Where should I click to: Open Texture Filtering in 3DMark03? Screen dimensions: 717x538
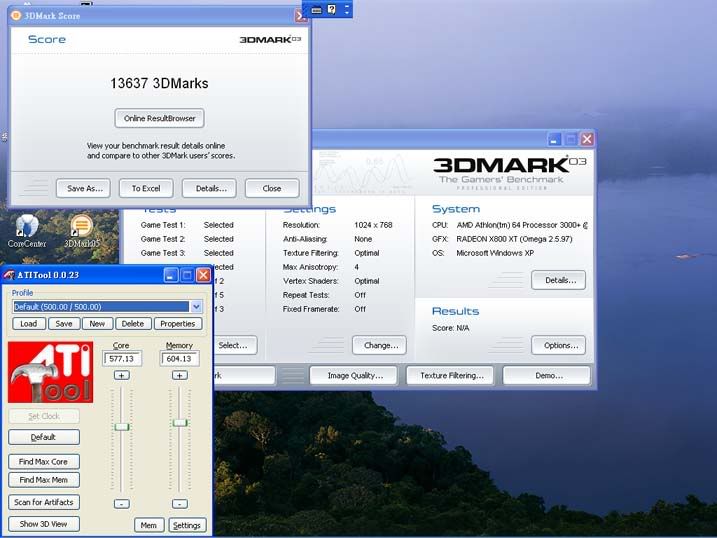[450, 376]
